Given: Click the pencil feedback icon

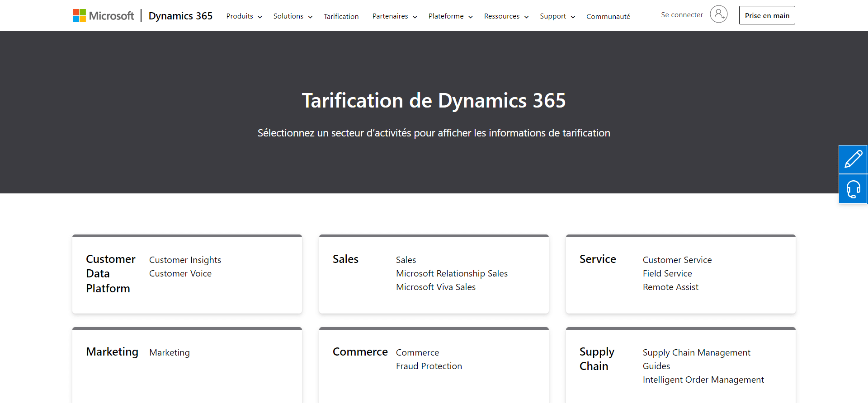Looking at the screenshot, I should point(853,159).
